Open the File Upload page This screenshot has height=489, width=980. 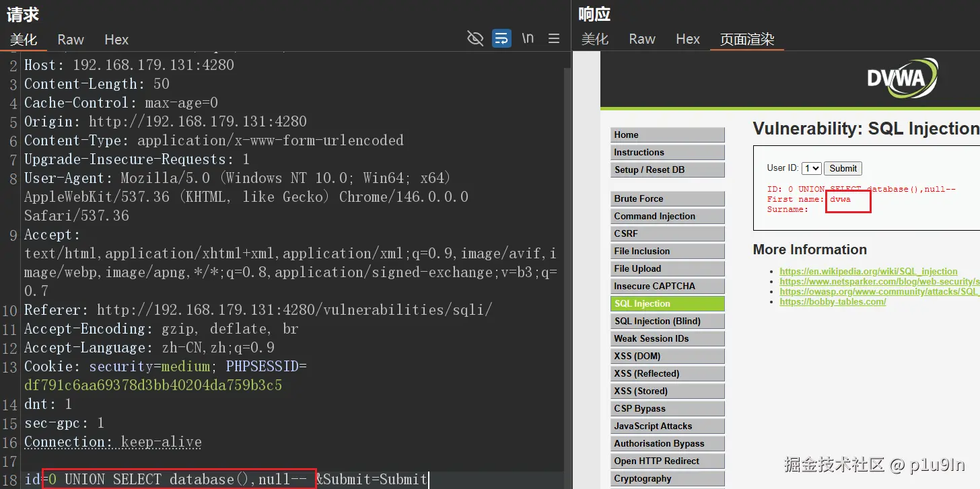668,268
